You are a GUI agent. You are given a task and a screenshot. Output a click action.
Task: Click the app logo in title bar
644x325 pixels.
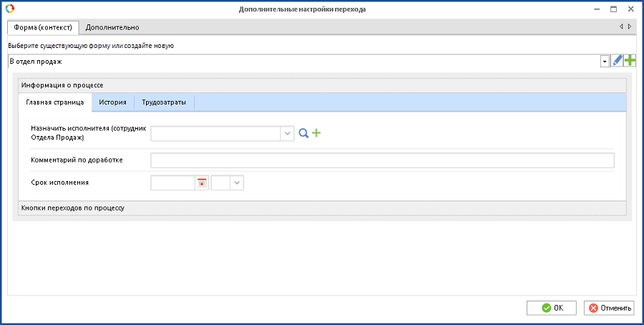pyautogui.click(x=9, y=8)
